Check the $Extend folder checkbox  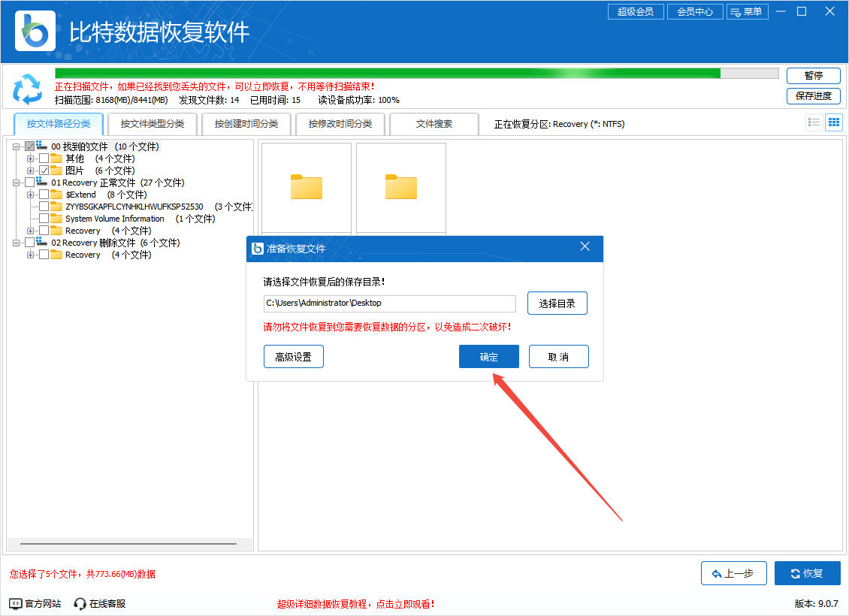(x=44, y=195)
